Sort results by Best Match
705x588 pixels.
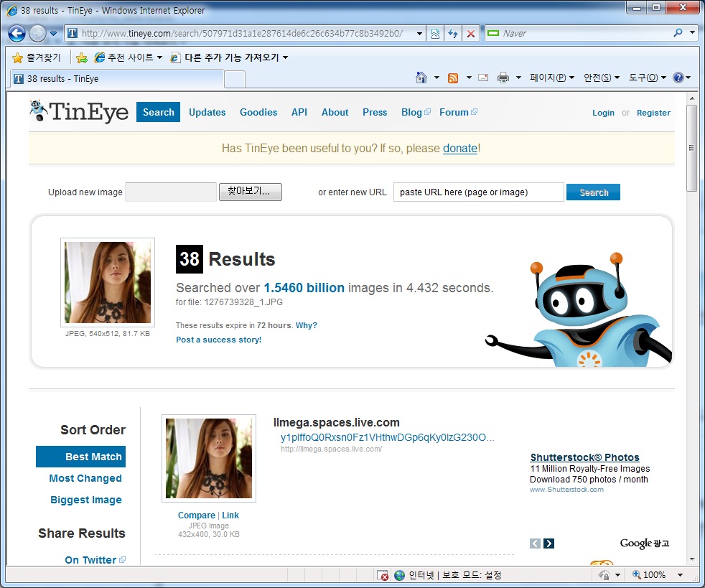coord(81,457)
